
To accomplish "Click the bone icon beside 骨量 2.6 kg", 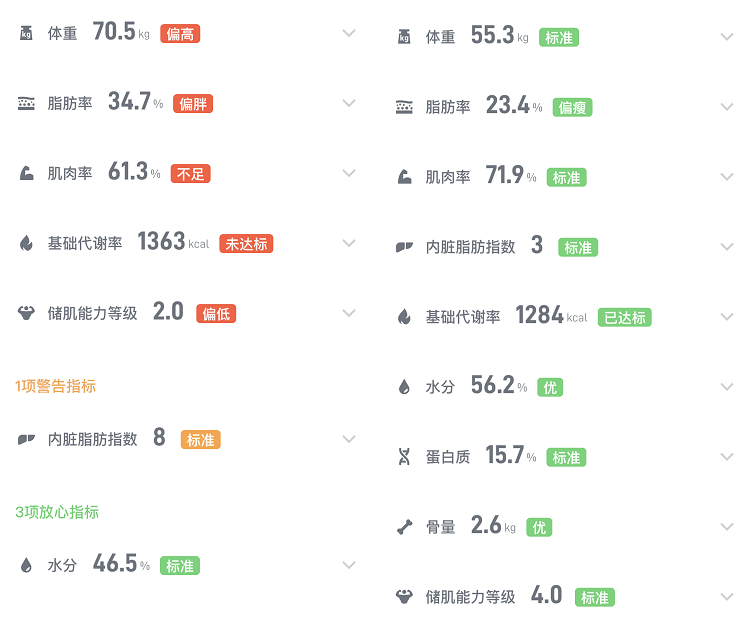I will (x=405, y=527).
